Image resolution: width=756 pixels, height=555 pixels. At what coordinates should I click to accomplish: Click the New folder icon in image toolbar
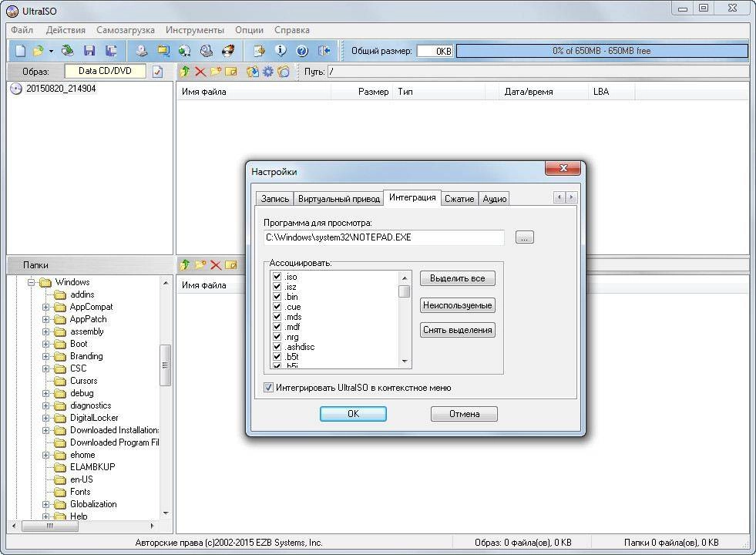point(216,72)
